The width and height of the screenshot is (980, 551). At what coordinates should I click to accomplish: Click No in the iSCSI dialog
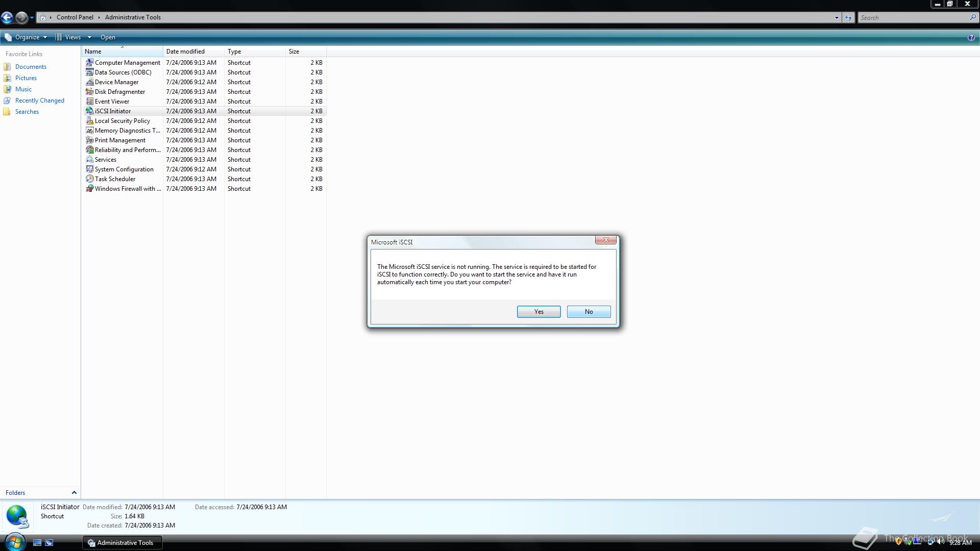pyautogui.click(x=589, y=312)
